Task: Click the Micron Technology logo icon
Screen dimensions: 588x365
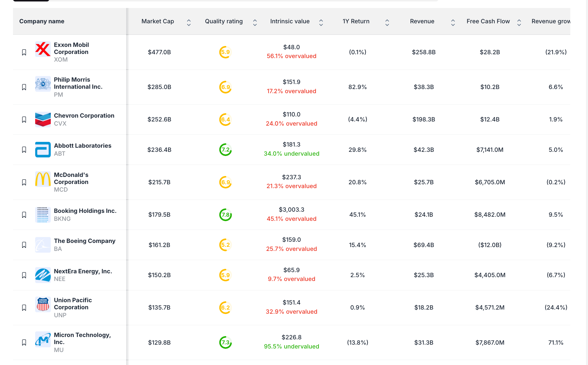Action: (43, 339)
